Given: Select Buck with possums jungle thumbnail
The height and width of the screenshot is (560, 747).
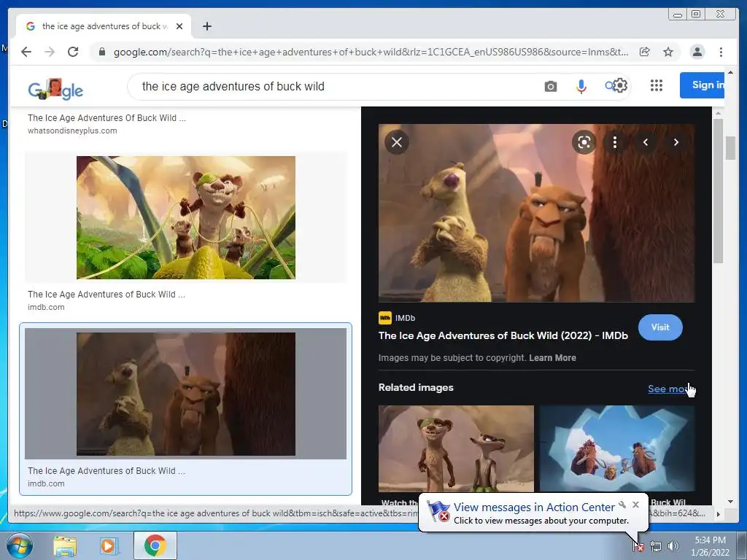Looking at the screenshot, I should coord(186,217).
